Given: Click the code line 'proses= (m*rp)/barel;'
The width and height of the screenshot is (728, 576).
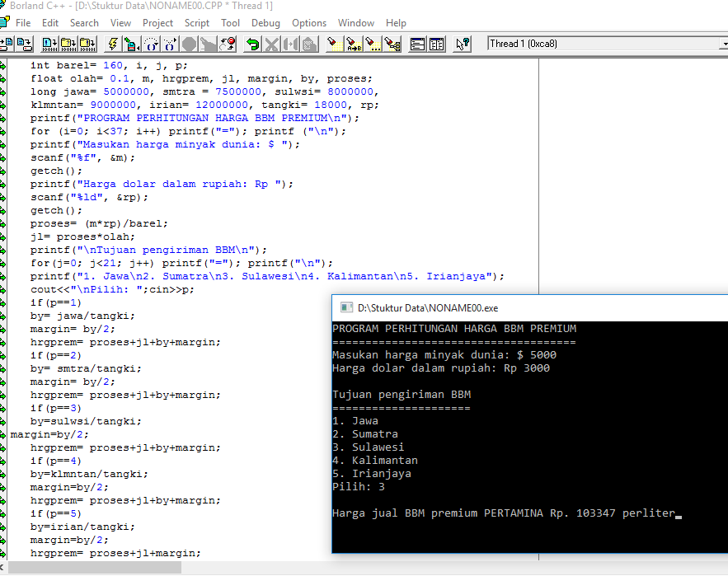Looking at the screenshot, I should pos(100,223).
